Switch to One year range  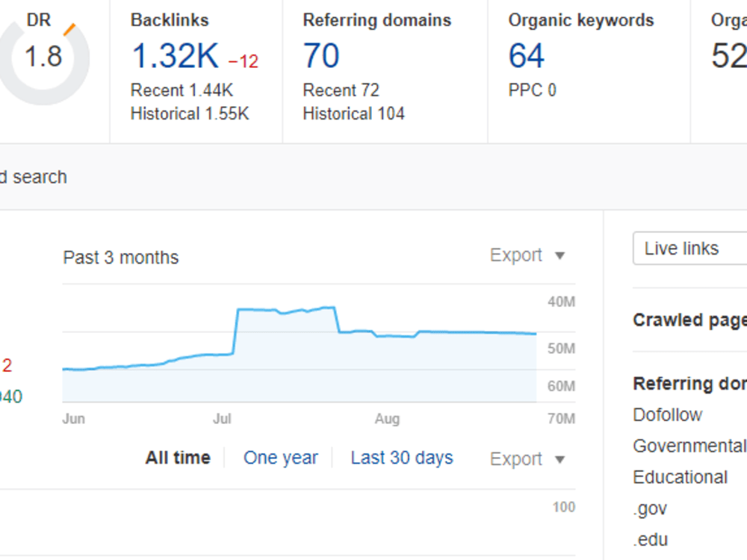coord(281,458)
